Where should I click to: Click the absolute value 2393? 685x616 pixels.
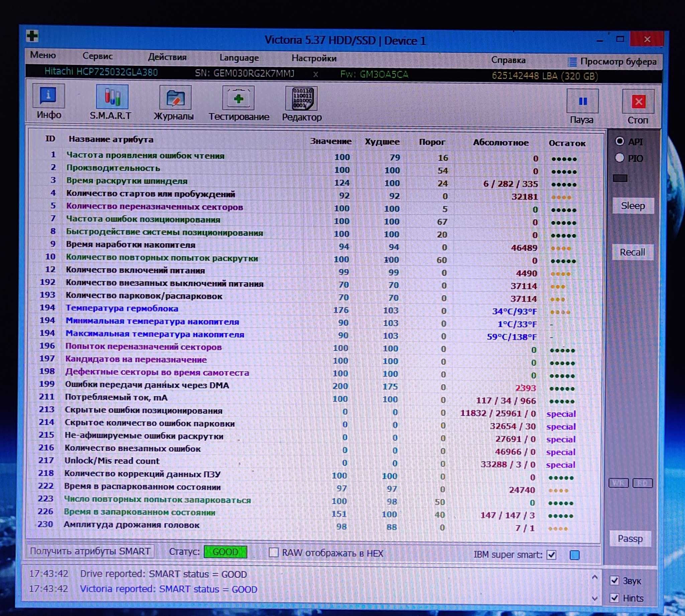525,388
